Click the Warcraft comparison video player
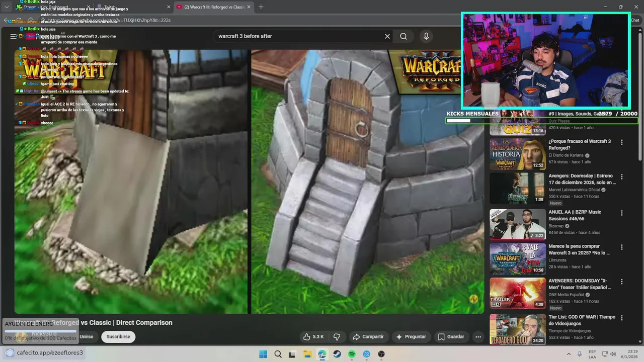This screenshot has width=644, height=362. [x=249, y=182]
